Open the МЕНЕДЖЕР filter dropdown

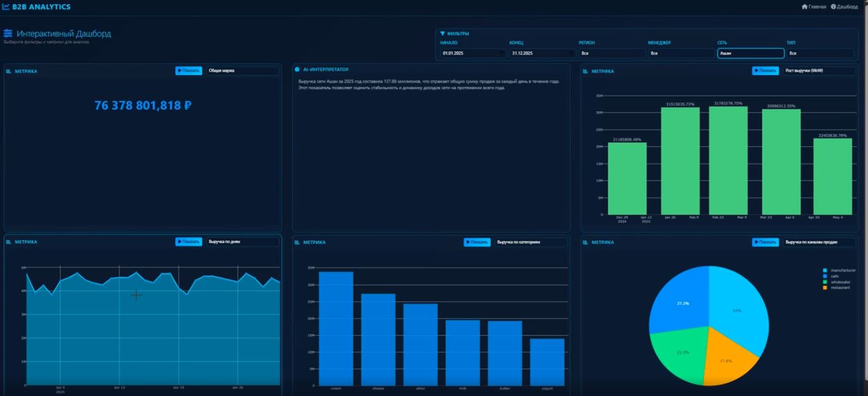pyautogui.click(x=681, y=53)
